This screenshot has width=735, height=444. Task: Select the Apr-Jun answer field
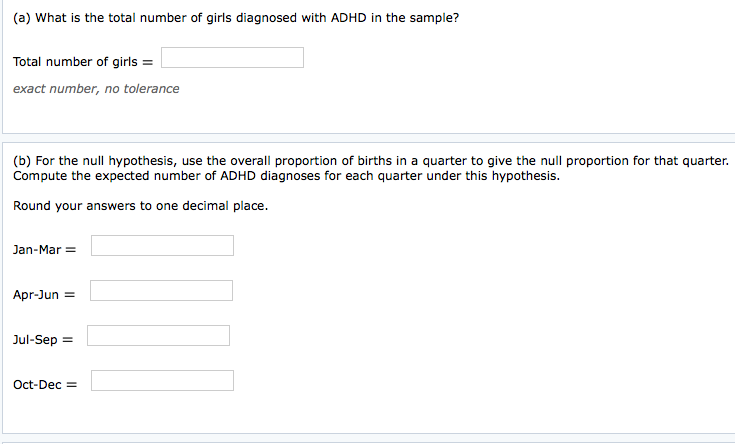click(161, 291)
